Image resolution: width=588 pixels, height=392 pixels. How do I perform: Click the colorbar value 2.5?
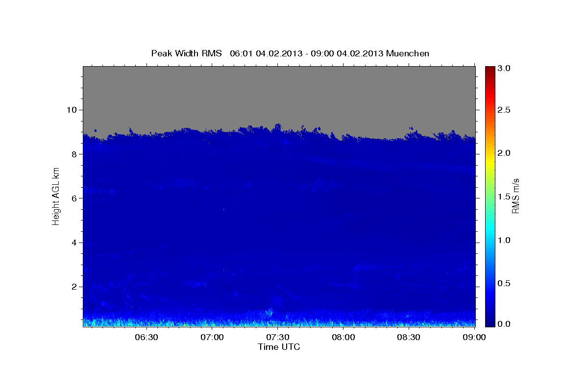tap(504, 110)
